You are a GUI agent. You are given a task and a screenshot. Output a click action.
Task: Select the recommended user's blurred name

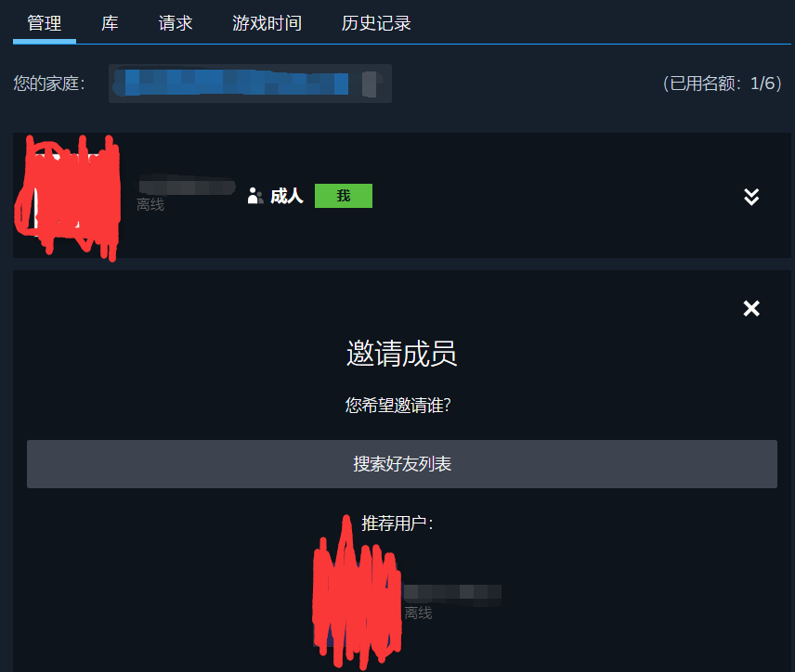(x=453, y=594)
